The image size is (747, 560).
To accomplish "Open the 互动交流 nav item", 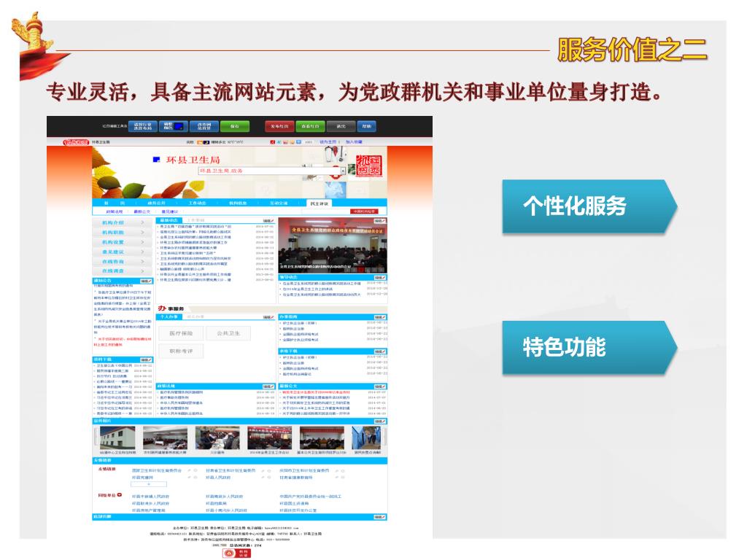I will (279, 203).
